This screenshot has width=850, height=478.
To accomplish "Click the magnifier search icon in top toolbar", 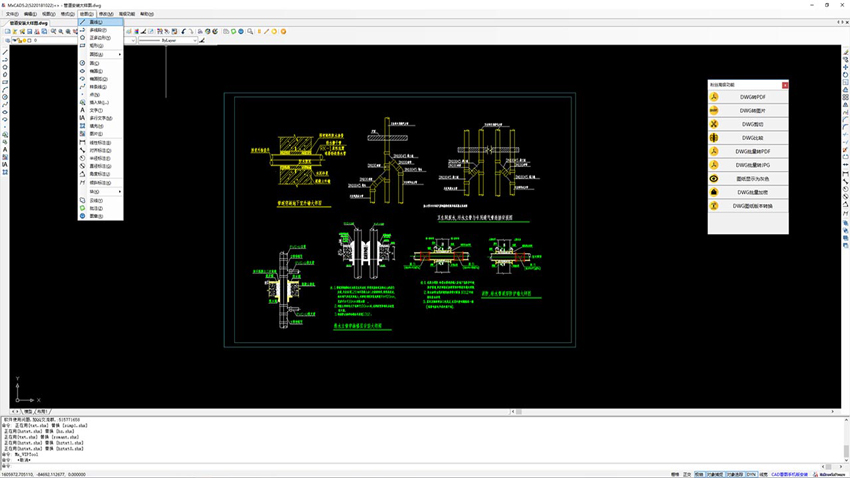I will (x=250, y=31).
